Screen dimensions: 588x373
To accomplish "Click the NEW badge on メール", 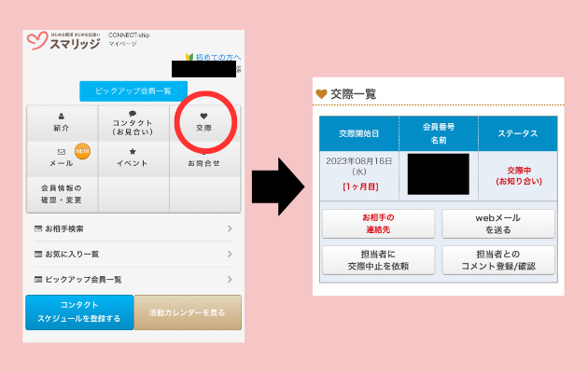I will click(x=82, y=151).
